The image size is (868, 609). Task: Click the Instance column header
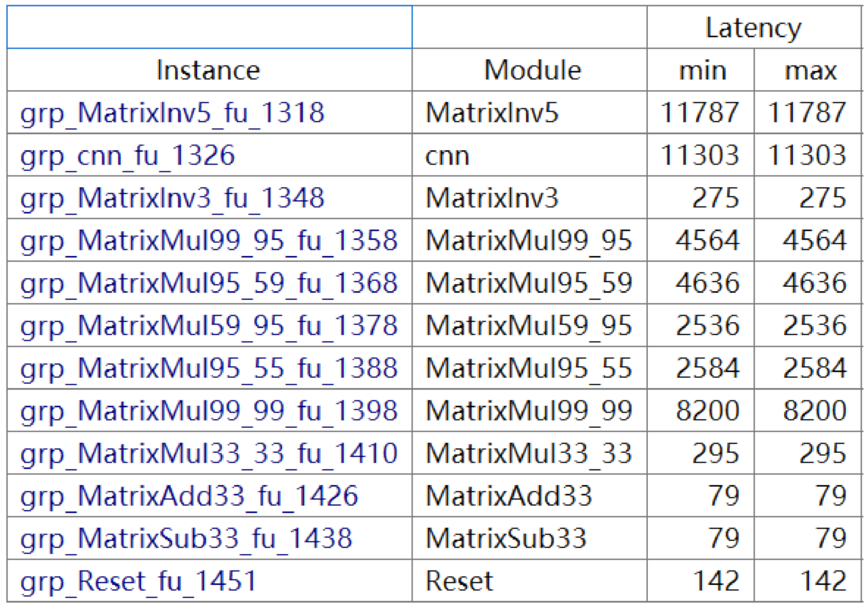coord(208,70)
